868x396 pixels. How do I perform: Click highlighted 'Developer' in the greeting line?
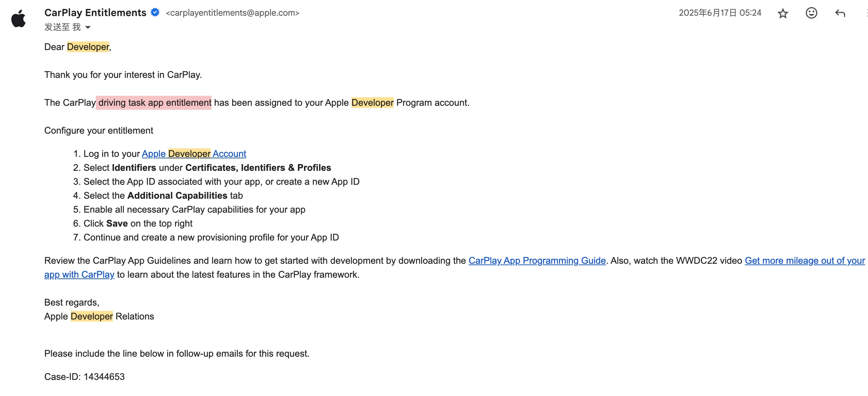88,47
